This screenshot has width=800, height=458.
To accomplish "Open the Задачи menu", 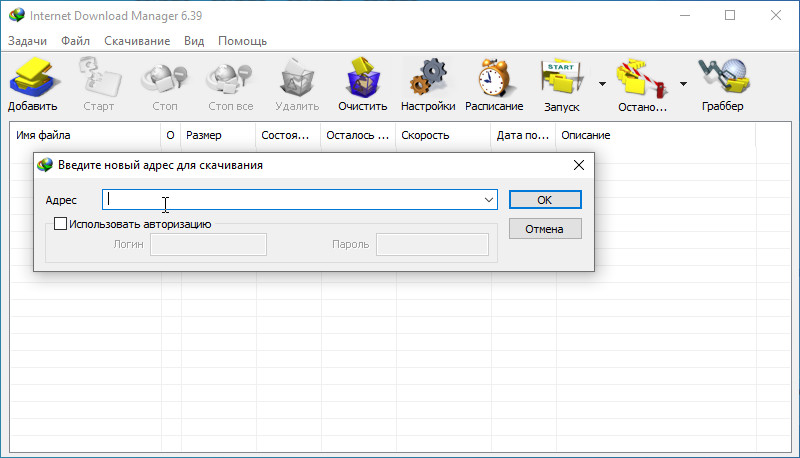I will pyautogui.click(x=27, y=41).
